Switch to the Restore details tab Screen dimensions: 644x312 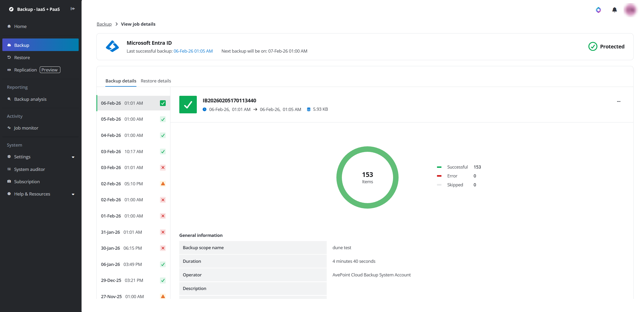[156, 81]
